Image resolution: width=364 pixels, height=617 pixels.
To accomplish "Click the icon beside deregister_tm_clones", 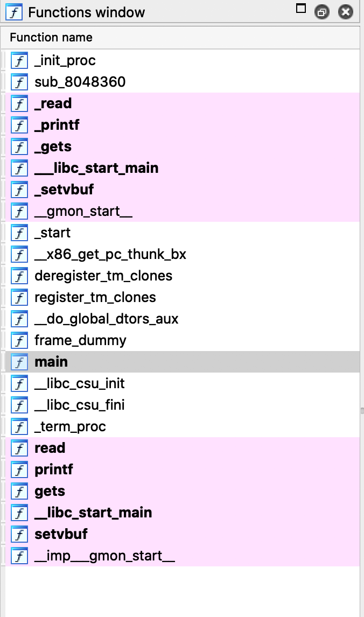I will pyautogui.click(x=19, y=276).
